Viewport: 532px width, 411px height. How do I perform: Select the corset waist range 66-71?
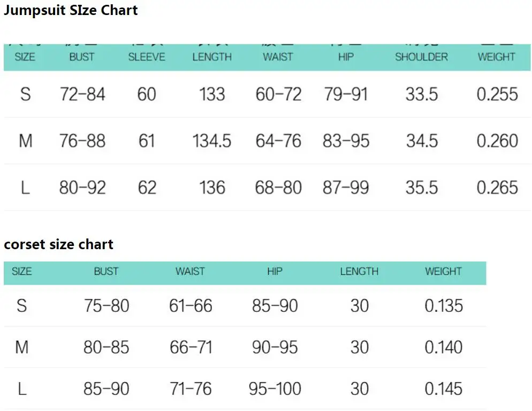pos(191,347)
